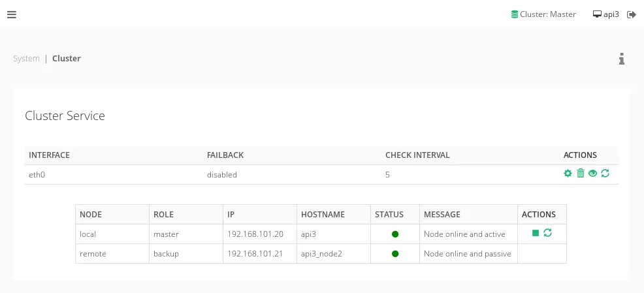Screen dimensions: 644x293
Task: Select the 'Node online and passive' message
Action: coord(468,254)
